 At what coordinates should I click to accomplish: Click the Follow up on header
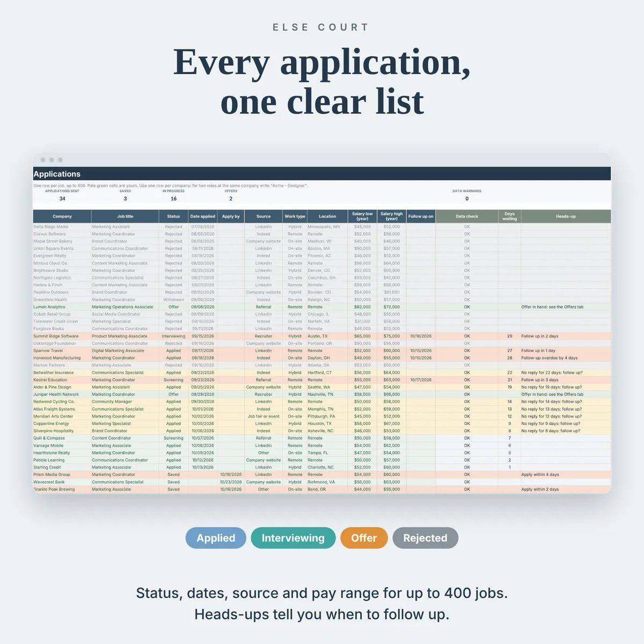421,216
